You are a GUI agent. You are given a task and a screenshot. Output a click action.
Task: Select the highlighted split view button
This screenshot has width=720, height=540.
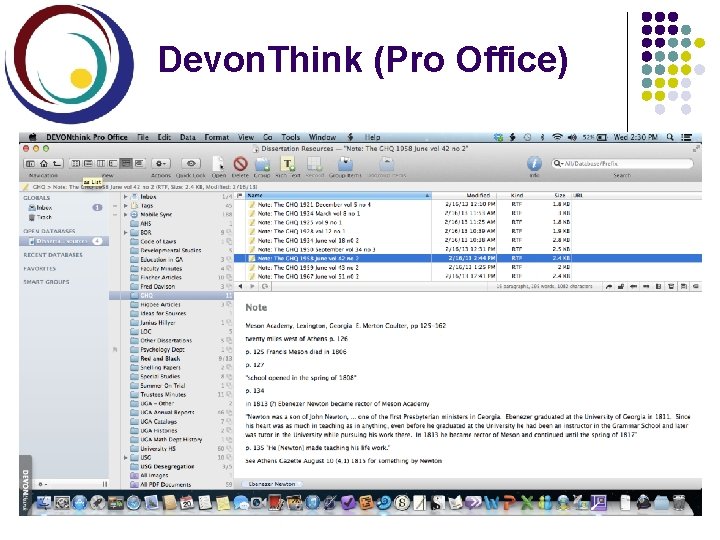pyautogui.click(x=126, y=163)
